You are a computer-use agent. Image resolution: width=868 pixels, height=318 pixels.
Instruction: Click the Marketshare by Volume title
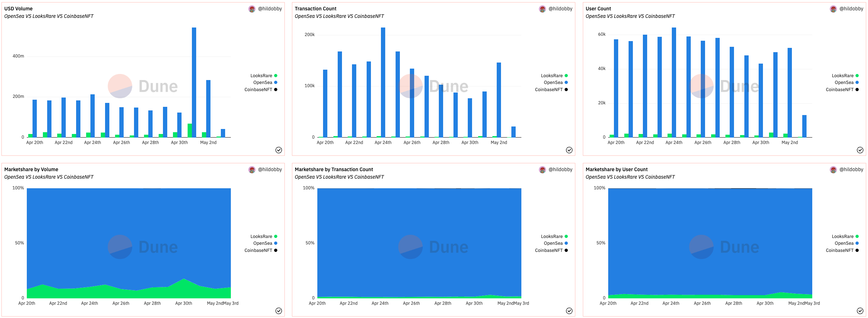(31, 169)
